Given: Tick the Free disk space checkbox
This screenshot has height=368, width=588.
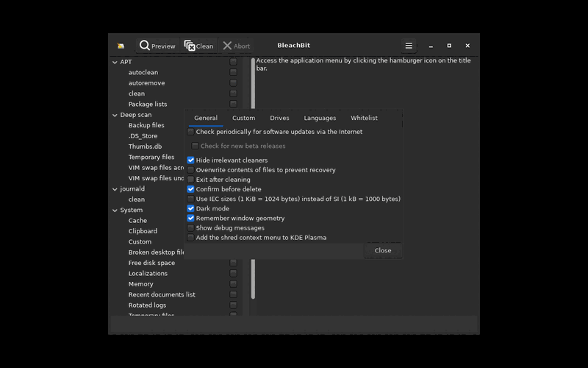Looking at the screenshot, I should click(x=233, y=263).
